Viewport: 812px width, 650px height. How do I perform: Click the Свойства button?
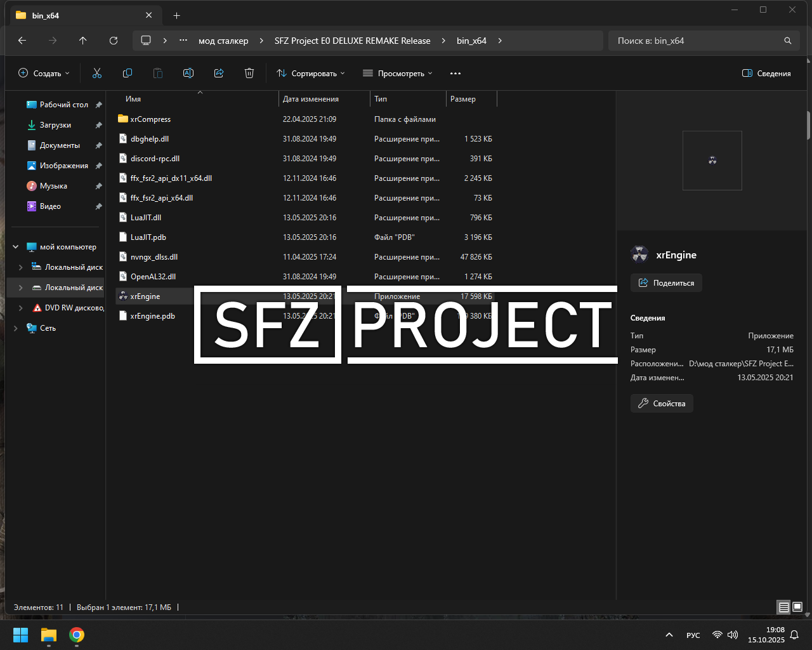click(x=662, y=404)
